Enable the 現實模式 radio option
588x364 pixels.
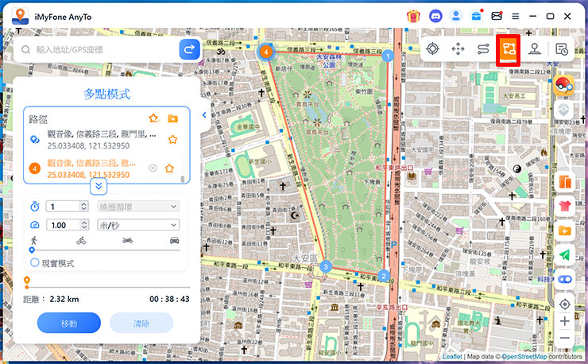pyautogui.click(x=35, y=261)
